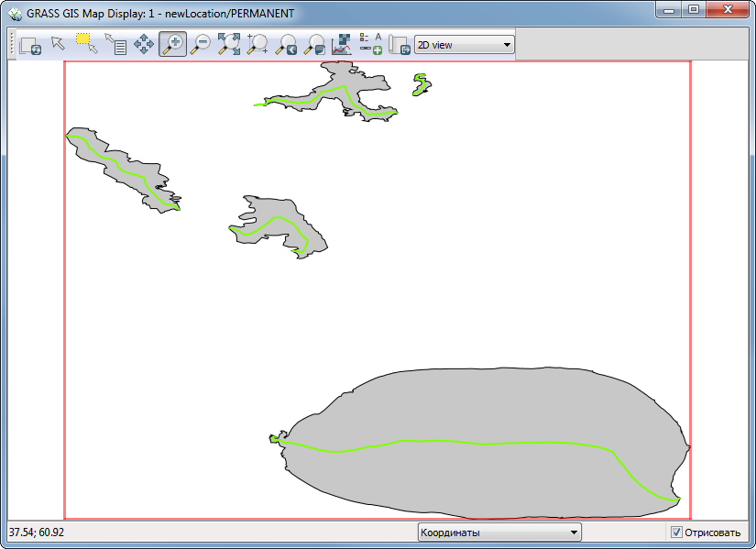Choose the Pan tool
The image size is (756, 549).
pos(146,43)
